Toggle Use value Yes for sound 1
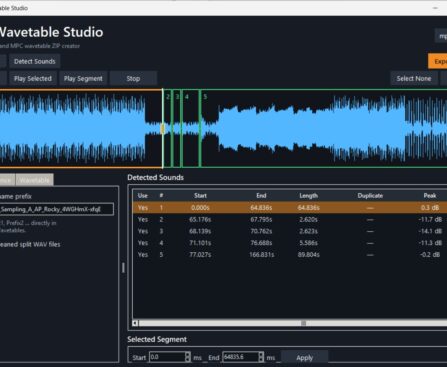 (143, 208)
